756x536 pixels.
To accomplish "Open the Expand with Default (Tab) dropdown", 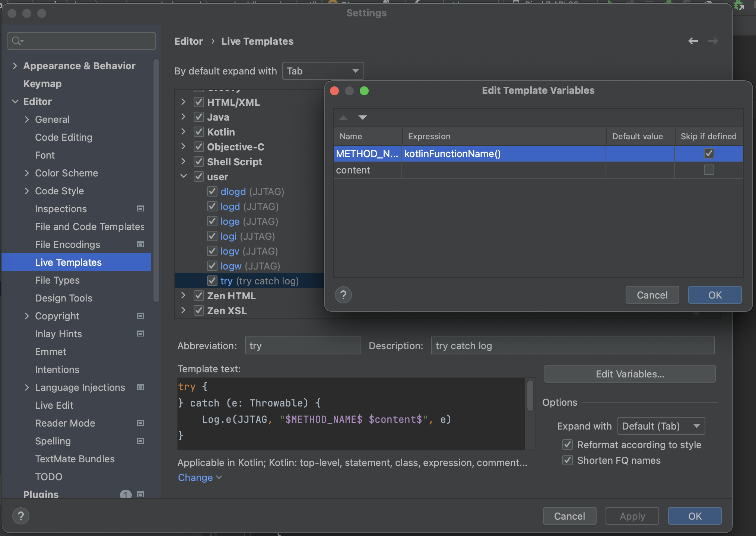I will point(661,426).
